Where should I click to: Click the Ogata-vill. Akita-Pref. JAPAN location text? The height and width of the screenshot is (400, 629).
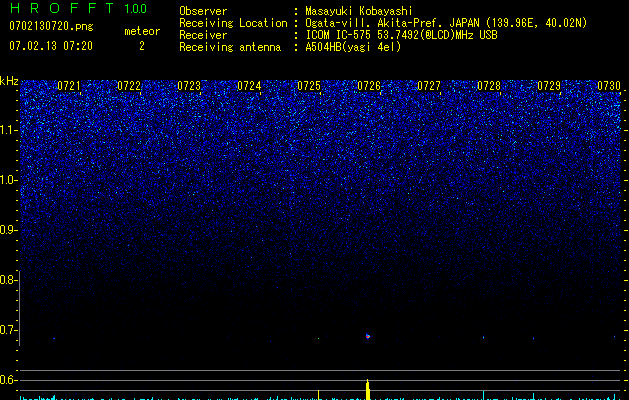[446, 23]
